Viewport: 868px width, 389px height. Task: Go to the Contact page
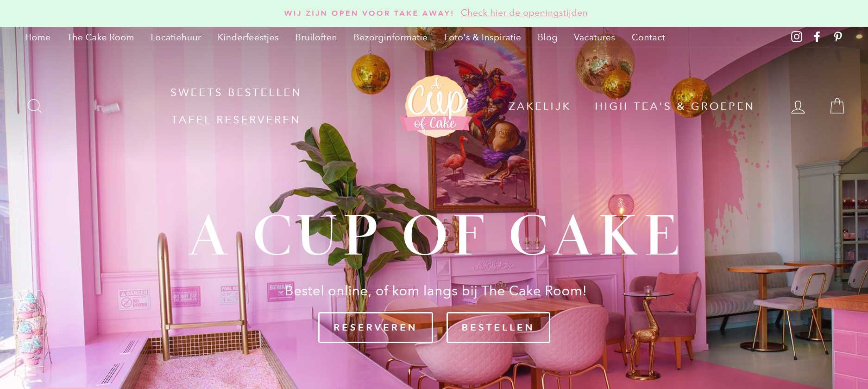648,37
